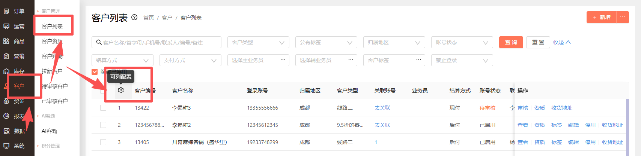
Task: Click 停用 link for 李易耕2
Action: point(590,125)
